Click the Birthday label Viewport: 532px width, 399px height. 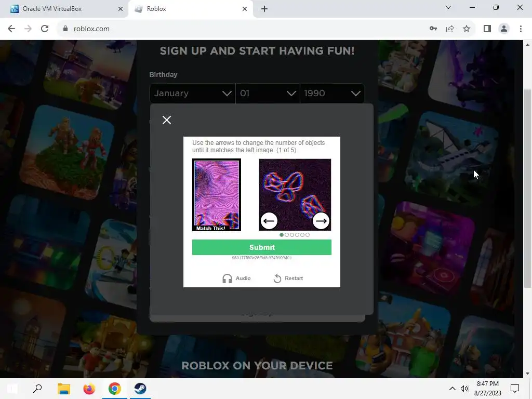163,75
